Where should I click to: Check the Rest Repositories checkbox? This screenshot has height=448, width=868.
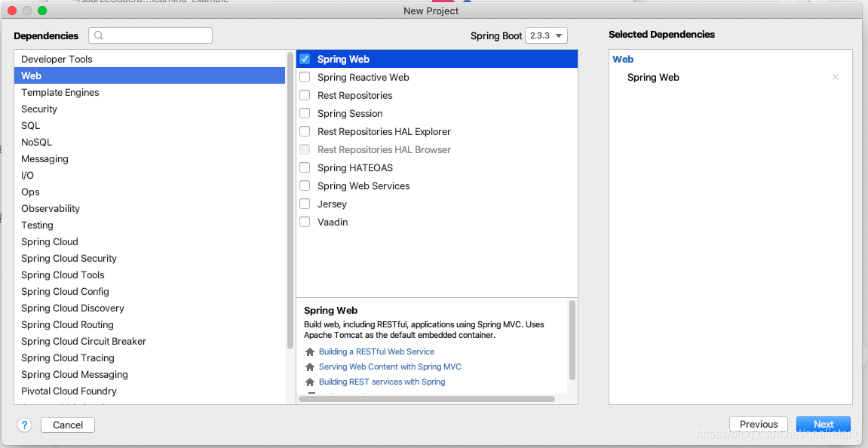click(x=305, y=95)
